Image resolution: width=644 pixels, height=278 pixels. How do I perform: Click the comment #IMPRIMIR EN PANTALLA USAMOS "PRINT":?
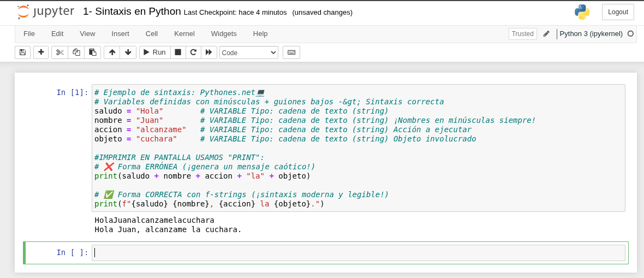click(x=180, y=157)
